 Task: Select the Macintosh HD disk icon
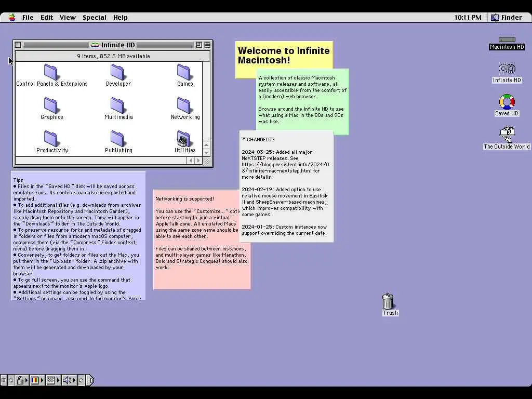(x=507, y=39)
